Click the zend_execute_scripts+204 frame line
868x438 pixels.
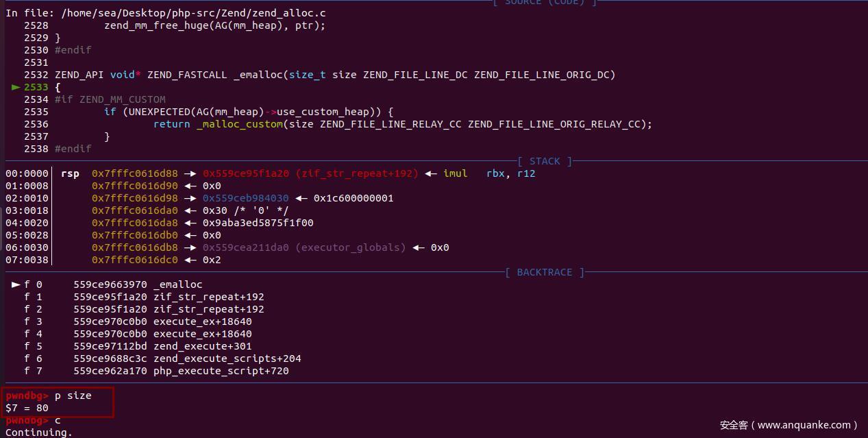pyautogui.click(x=162, y=358)
